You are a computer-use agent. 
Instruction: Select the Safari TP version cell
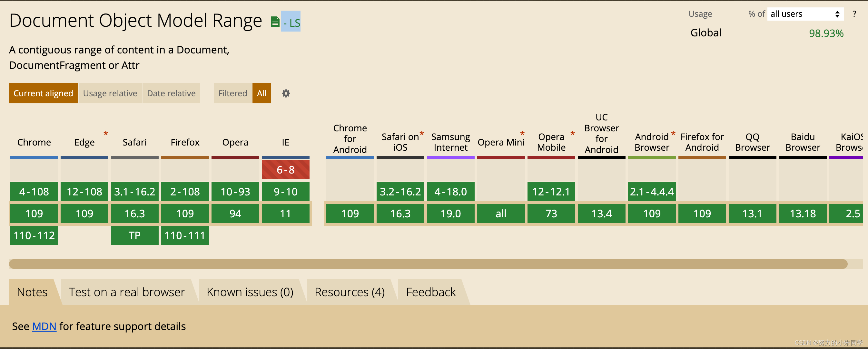pos(134,235)
